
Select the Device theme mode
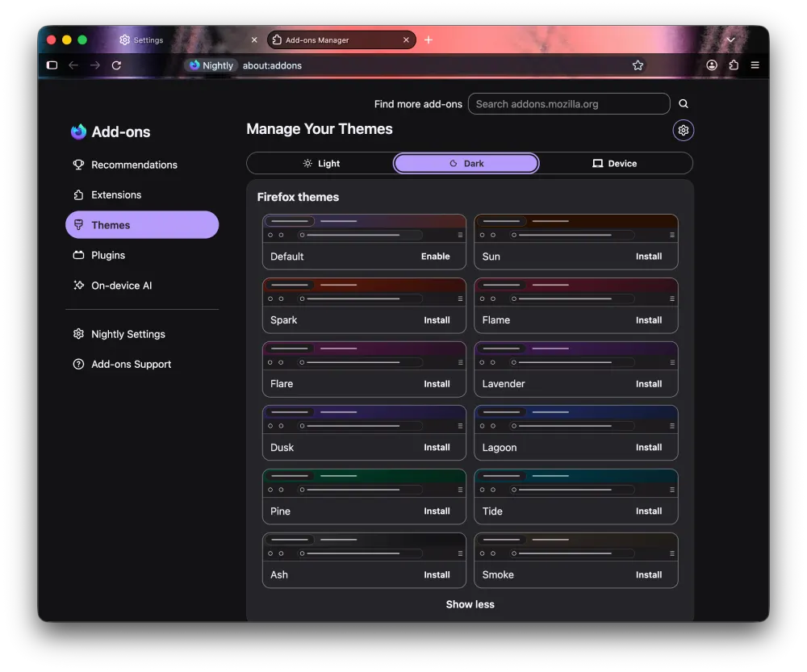pos(615,163)
